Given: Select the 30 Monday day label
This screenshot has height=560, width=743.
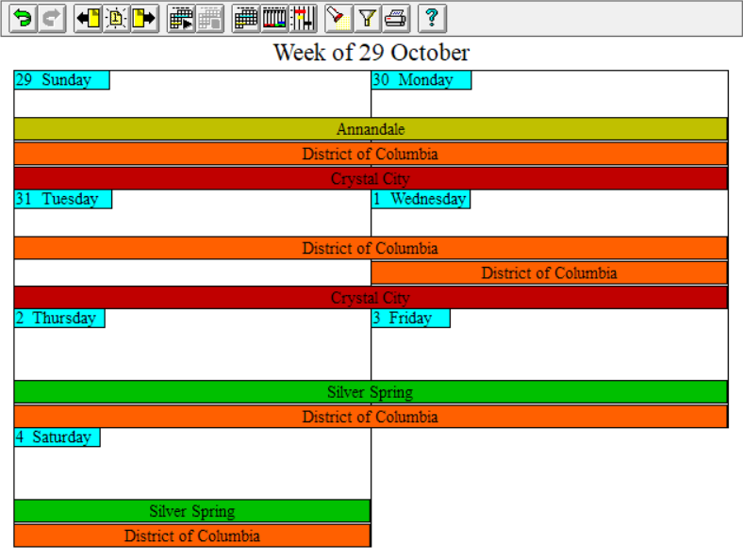Looking at the screenshot, I should click(421, 79).
